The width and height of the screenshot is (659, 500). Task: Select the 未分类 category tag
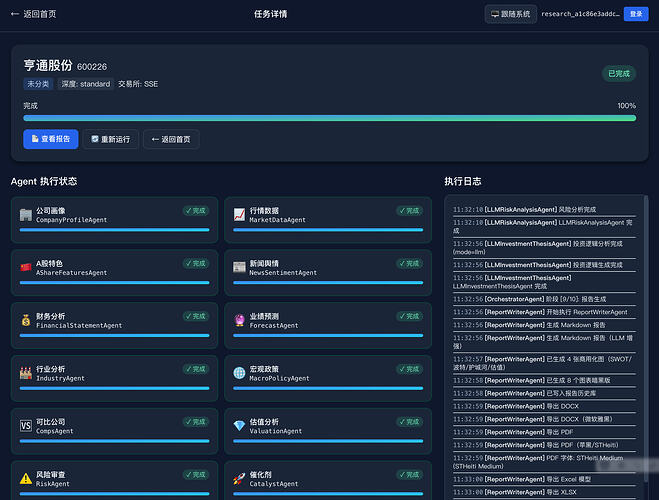[x=38, y=84]
